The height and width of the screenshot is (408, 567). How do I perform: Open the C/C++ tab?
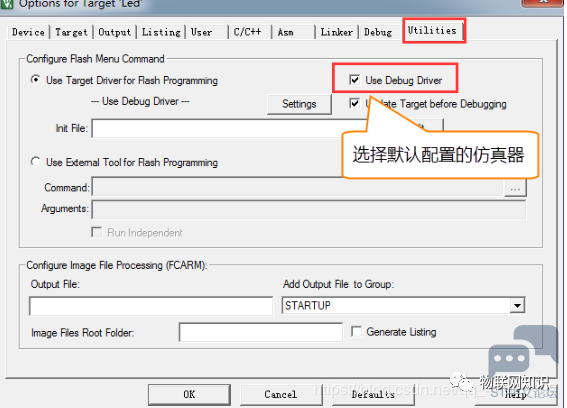click(247, 32)
